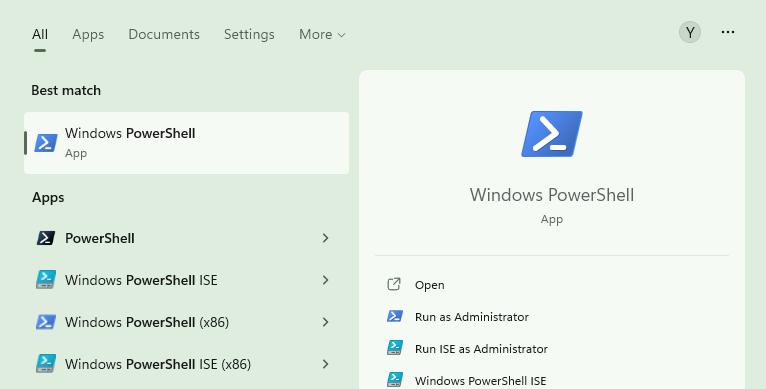Click the Windows PowerShell icon in Best match
The width and height of the screenshot is (766, 389).
(x=46, y=143)
